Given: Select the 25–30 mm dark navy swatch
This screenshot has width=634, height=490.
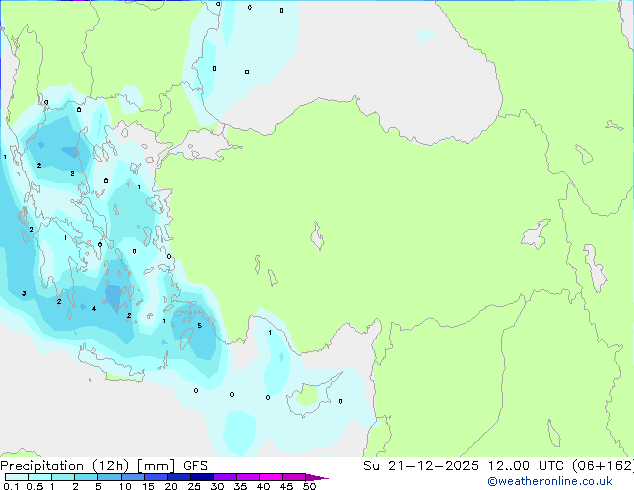Looking at the screenshot, I should (x=202, y=477).
